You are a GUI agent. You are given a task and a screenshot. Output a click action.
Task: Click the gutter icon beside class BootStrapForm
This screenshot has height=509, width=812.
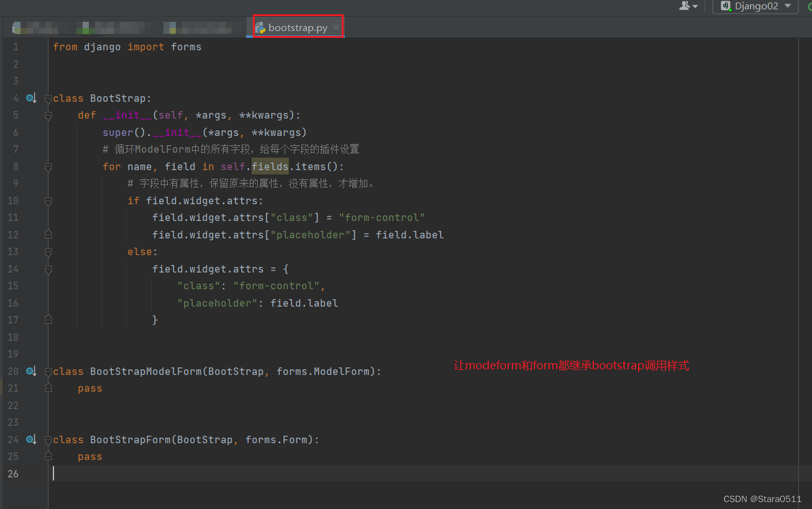coord(31,439)
